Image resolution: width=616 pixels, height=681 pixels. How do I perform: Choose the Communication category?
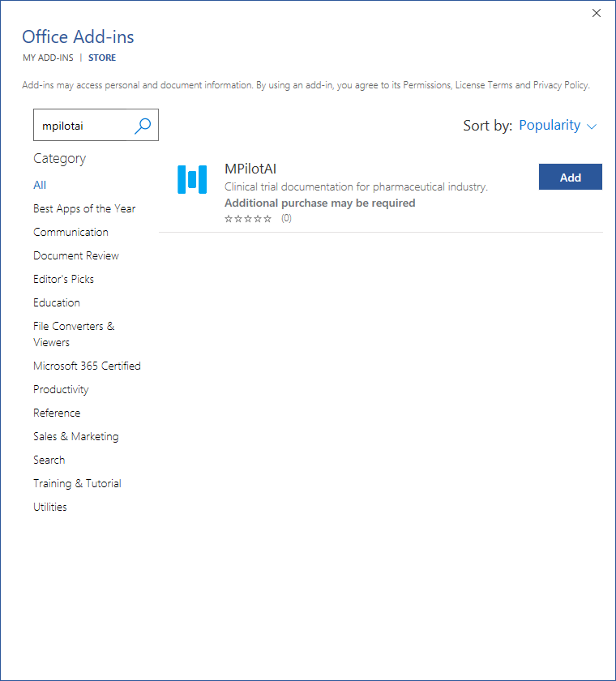(x=71, y=232)
